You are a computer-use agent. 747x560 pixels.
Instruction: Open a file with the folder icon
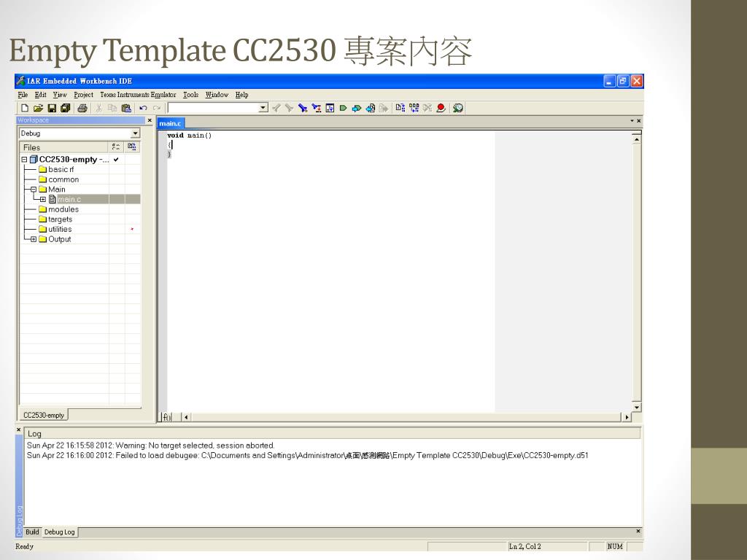point(38,108)
